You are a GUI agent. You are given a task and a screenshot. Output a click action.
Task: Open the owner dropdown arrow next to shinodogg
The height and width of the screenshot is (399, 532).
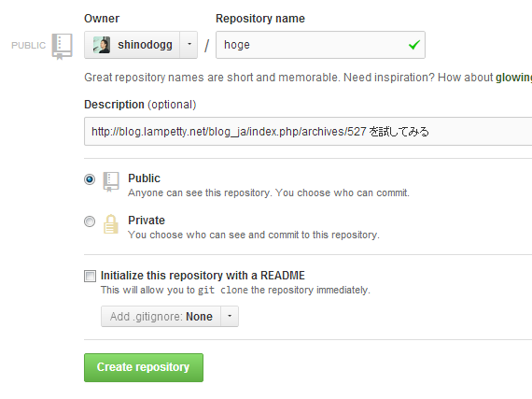(x=189, y=45)
